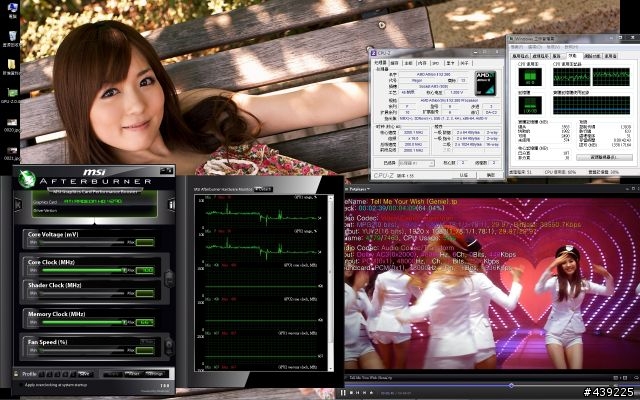
Task: Switch to CPU-Z 关于 (About) tab
Action: [x=464, y=63]
